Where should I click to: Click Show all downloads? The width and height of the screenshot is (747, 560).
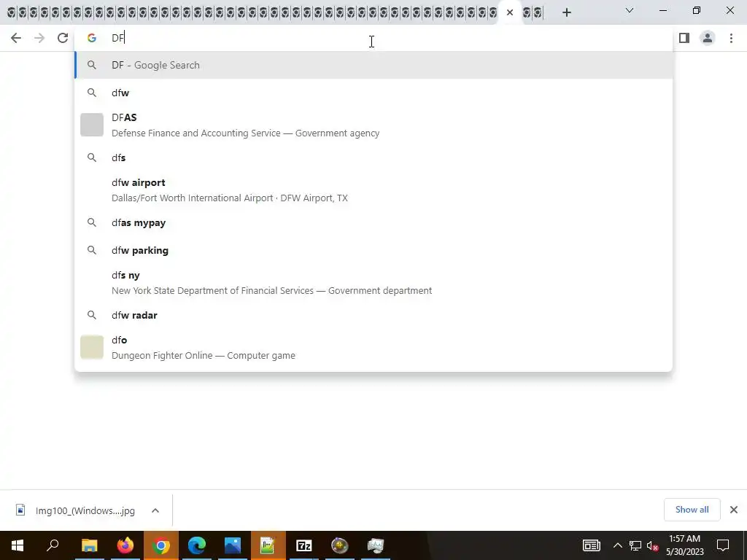tap(692, 510)
